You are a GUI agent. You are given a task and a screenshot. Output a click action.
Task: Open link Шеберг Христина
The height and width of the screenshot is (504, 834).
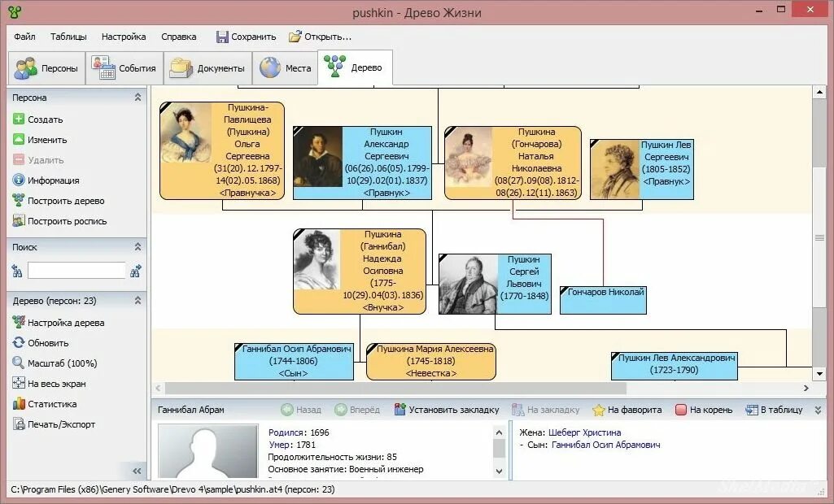point(584,432)
